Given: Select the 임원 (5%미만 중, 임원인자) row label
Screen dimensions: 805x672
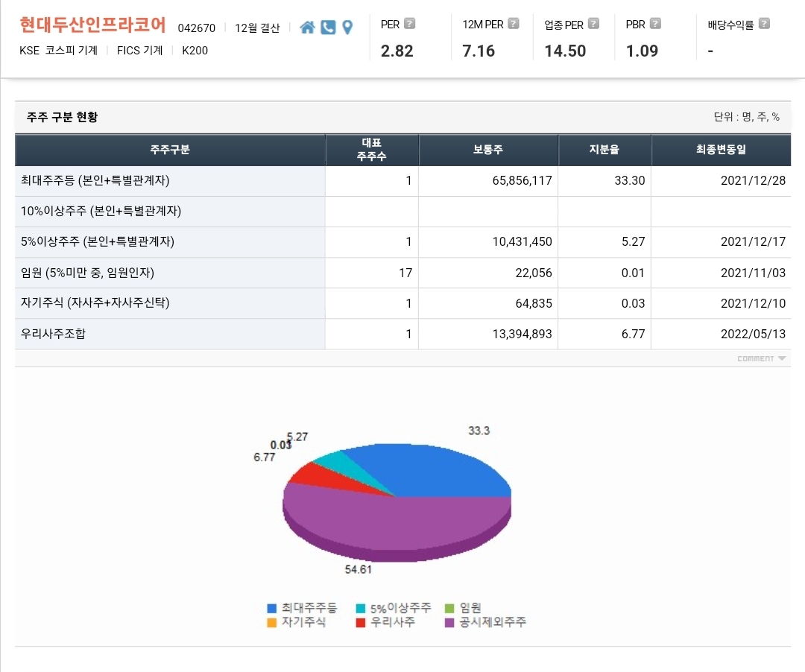Looking at the screenshot, I should pyautogui.click(x=87, y=273).
